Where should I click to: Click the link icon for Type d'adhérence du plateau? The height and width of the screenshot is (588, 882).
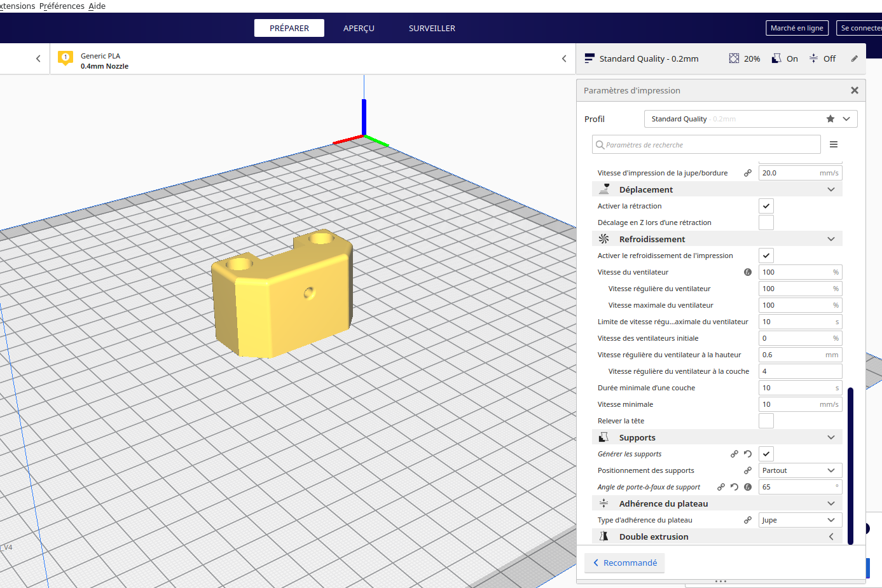click(748, 520)
